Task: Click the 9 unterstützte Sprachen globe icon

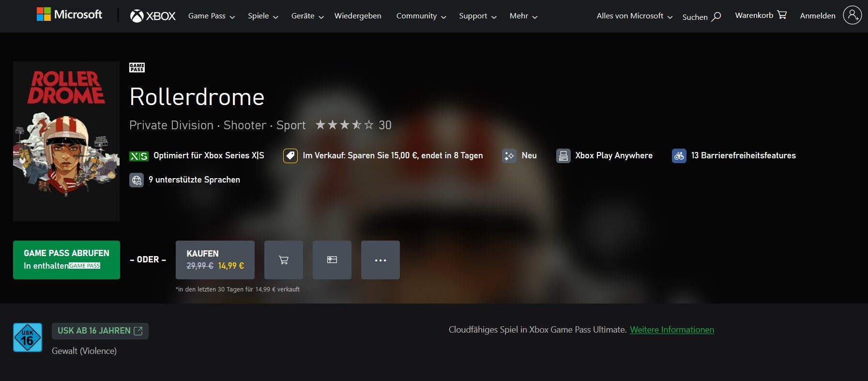Action: (x=137, y=180)
